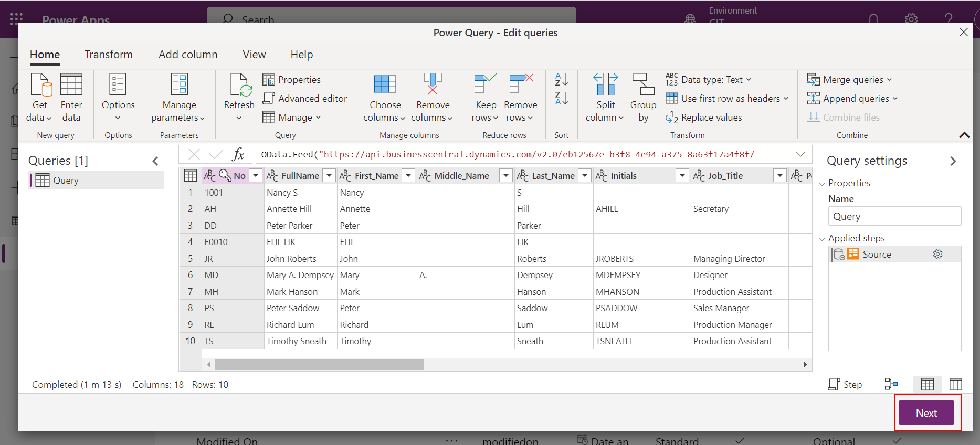Click the query Name input field
Viewport: 980px width, 445px height.
(x=894, y=216)
